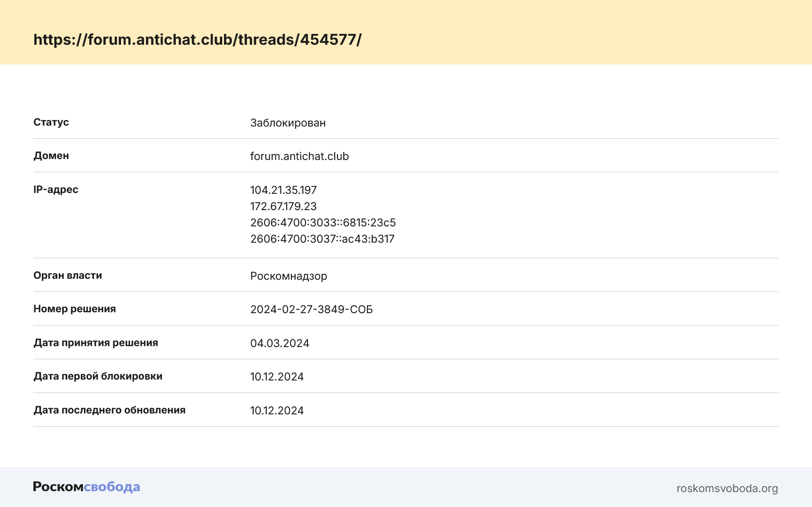Viewport: 812px width, 507px height.
Task: Open the Роскомсвобода logo in the footer
Action: [x=87, y=487]
